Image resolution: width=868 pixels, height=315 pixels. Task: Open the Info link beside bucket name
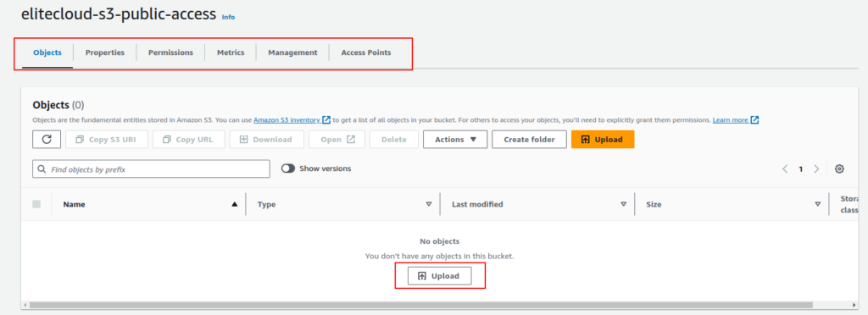pyautogui.click(x=228, y=17)
